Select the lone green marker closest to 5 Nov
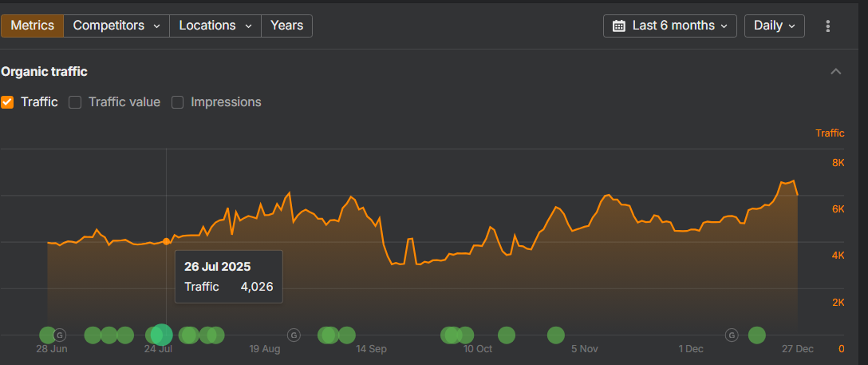 point(556,335)
